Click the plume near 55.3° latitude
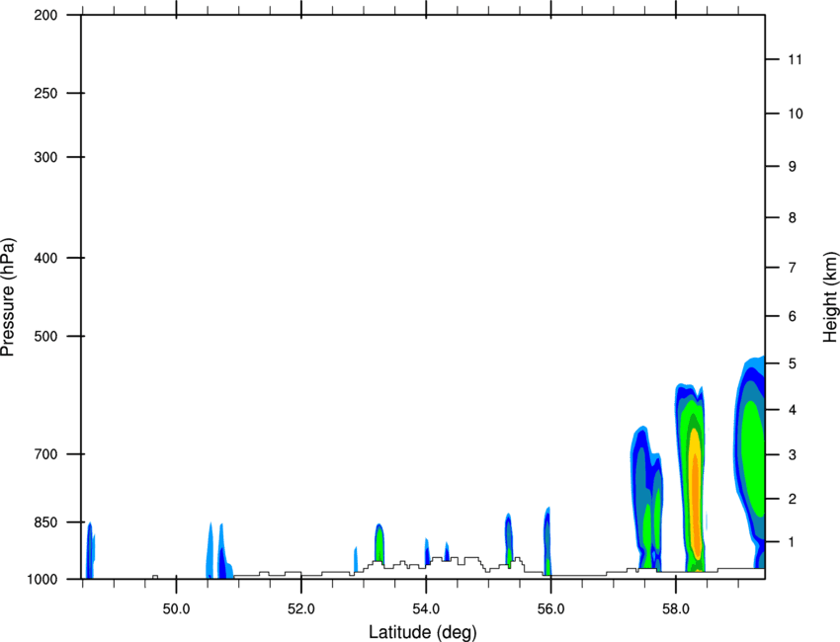The image size is (840, 642). [508, 539]
